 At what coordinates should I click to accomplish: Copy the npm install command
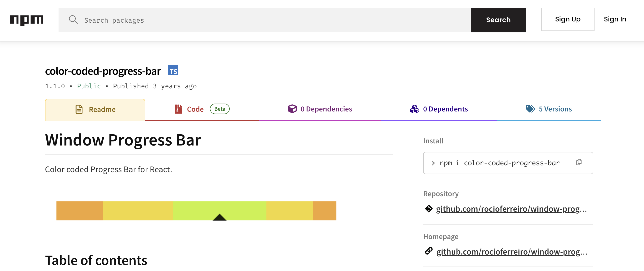(x=579, y=162)
